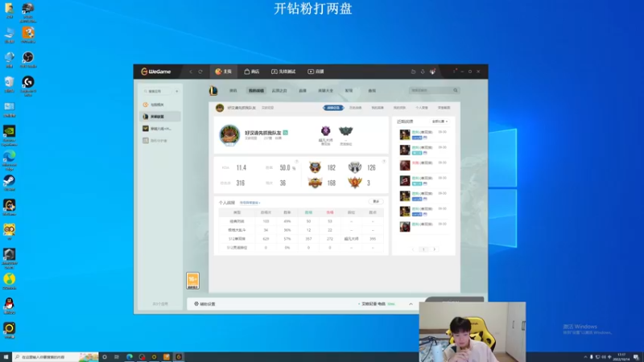Click the badge with count 168
The height and width of the screenshot is (362, 644).
pyautogui.click(x=315, y=183)
